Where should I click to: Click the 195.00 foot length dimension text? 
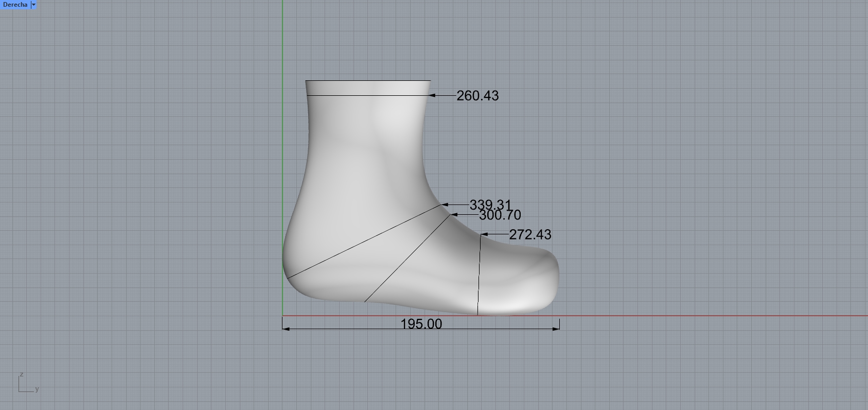tap(421, 324)
